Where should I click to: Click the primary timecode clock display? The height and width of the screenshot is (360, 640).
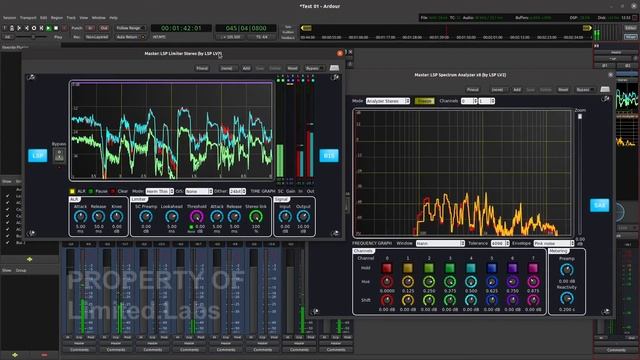pos(181,28)
